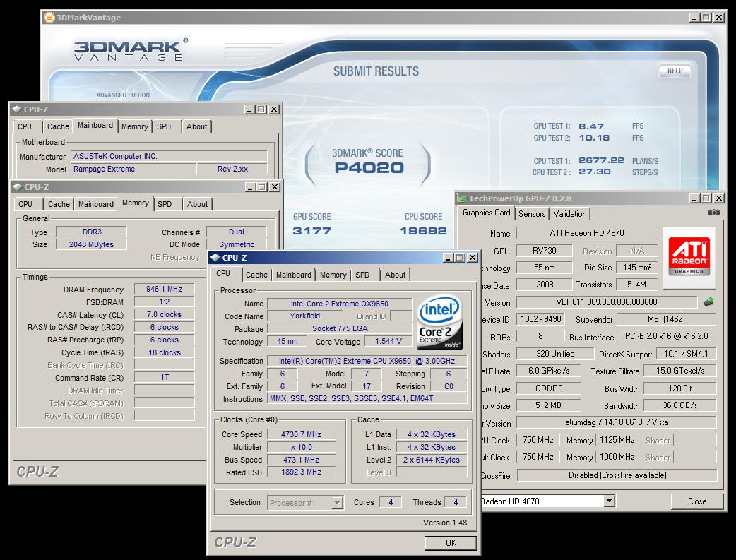Click 3DMarkVantage title bar orange icon
Image resolution: width=736 pixels, height=560 pixels.
pyautogui.click(x=49, y=18)
